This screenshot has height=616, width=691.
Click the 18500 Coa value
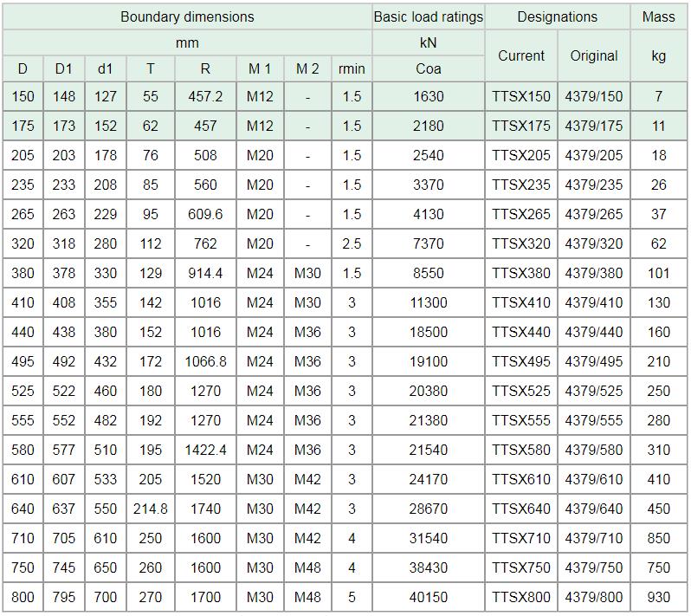[428, 333]
